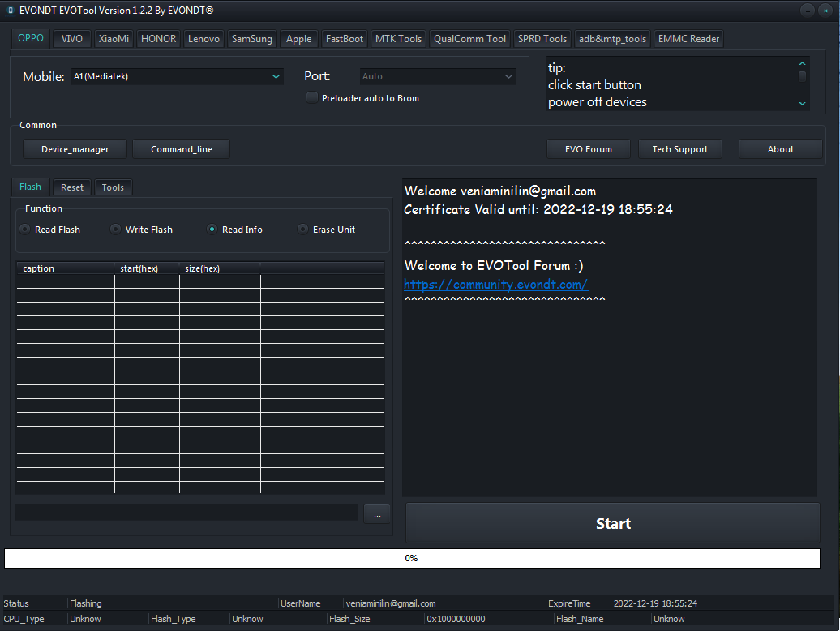Open the community.evondt.com link

click(495, 285)
